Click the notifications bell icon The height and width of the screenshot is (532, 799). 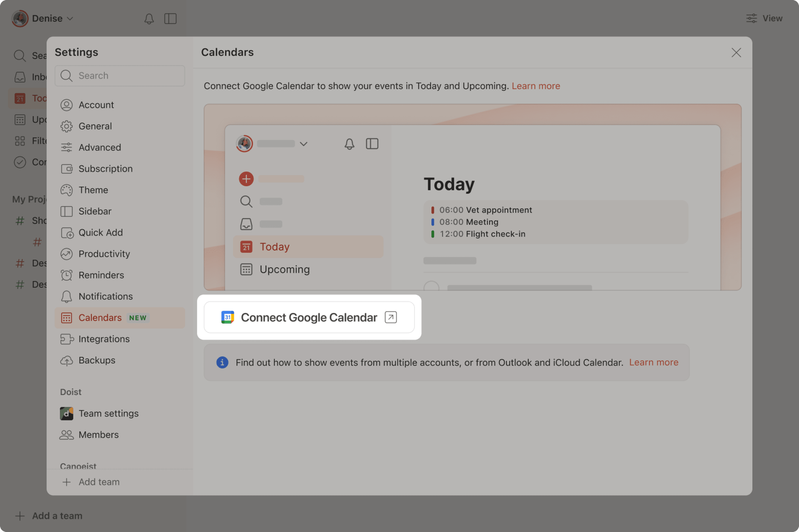[149, 19]
